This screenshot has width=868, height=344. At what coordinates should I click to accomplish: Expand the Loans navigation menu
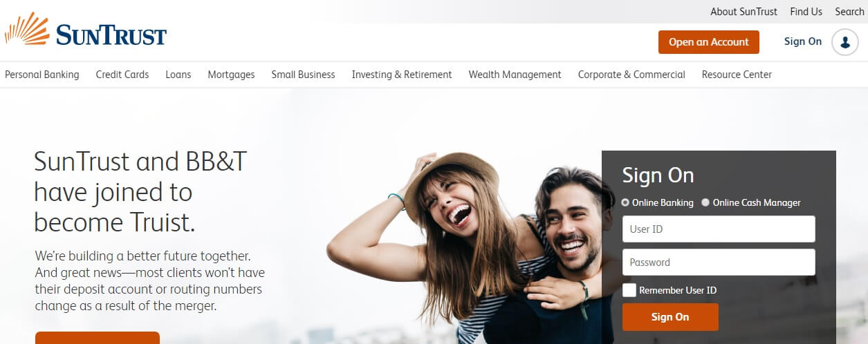pyautogui.click(x=178, y=75)
